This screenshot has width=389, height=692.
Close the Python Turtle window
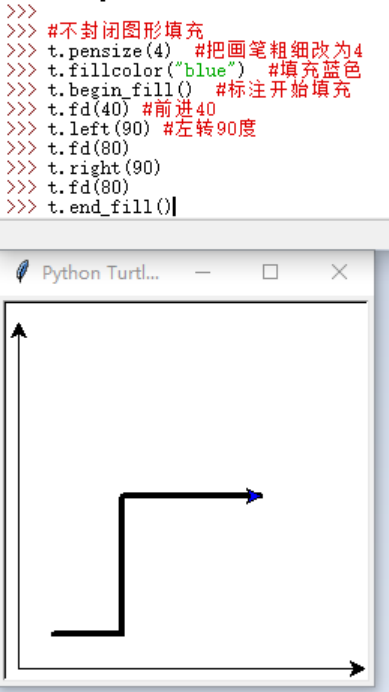pyautogui.click(x=339, y=272)
